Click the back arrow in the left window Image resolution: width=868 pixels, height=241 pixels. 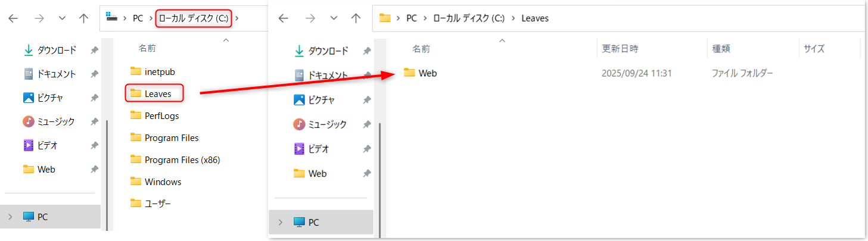click(13, 18)
